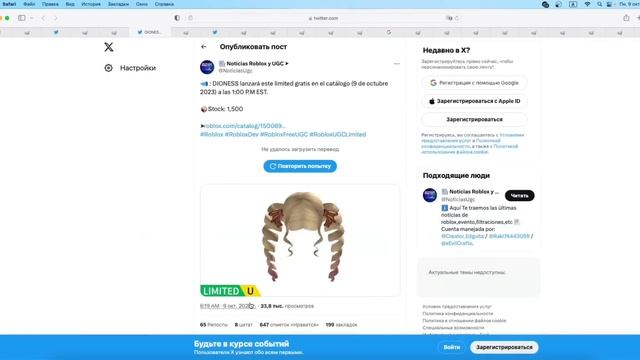640x360 pixels.
Task: Click the twitter.com address bar
Action: pyautogui.click(x=323, y=18)
